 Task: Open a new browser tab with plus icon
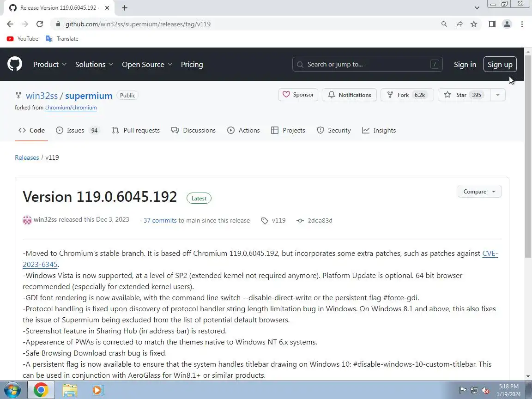[x=125, y=8]
